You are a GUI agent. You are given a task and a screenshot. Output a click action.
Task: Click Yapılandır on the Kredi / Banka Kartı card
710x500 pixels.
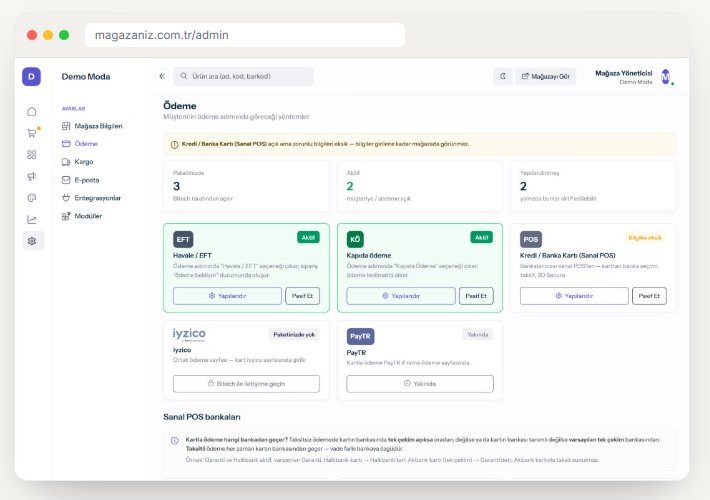point(574,296)
